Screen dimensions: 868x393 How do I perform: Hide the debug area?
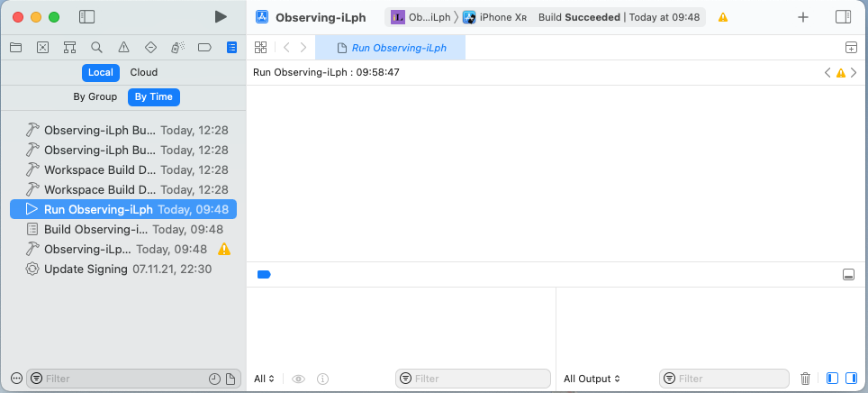pyautogui.click(x=848, y=274)
